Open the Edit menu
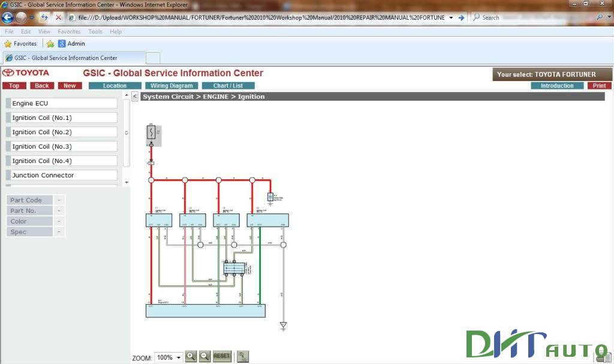 pyautogui.click(x=26, y=31)
